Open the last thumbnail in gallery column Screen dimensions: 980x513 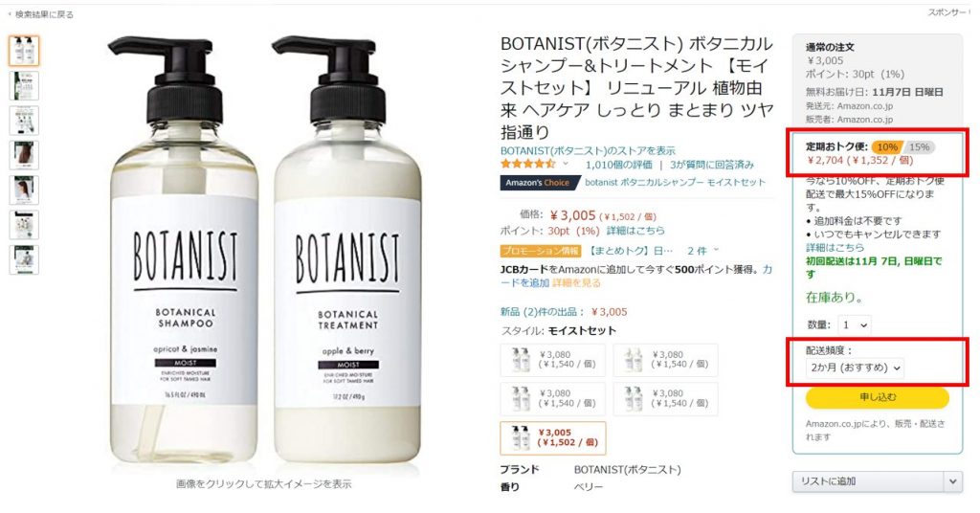[x=24, y=259]
